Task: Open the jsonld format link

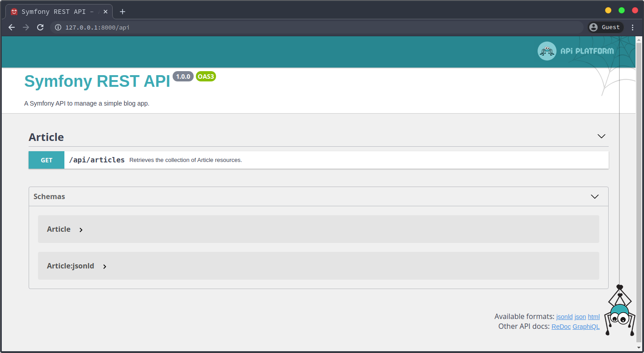Action: coord(564,317)
